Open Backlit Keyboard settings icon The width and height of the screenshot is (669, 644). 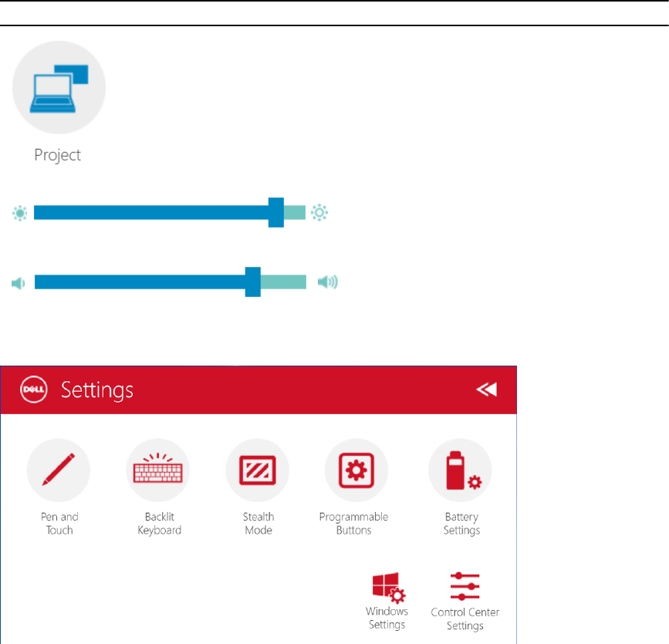coord(158,470)
